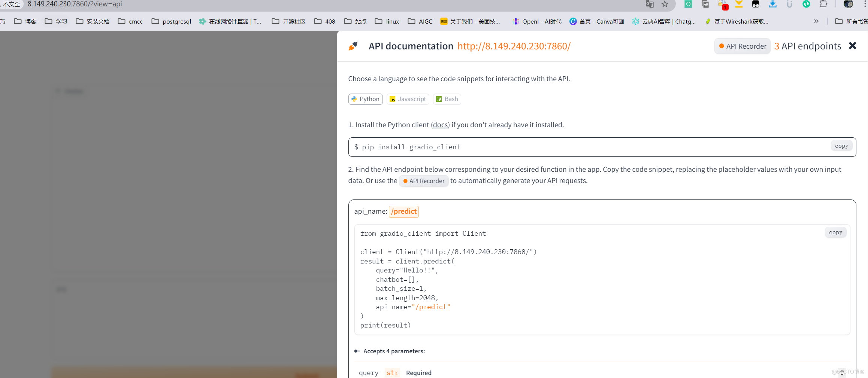The height and width of the screenshot is (378, 868).
Task: Open the bee extension with red badge
Action: pyautogui.click(x=723, y=4)
